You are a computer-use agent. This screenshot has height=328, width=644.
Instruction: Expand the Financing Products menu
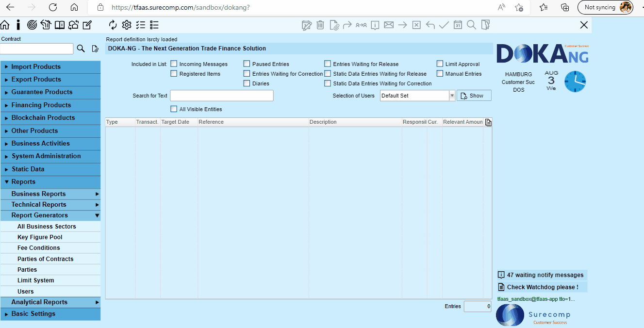click(50, 105)
